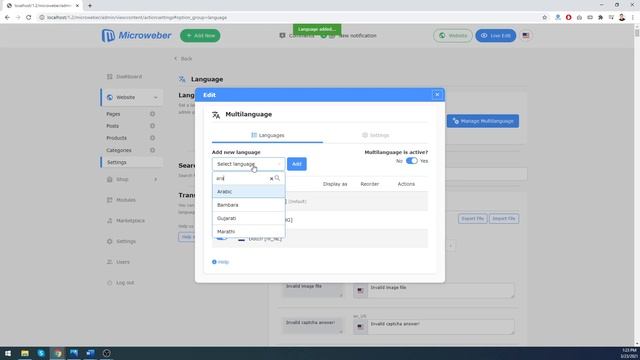The width and height of the screenshot is (640, 360).
Task: Choose Bambara in the dropdown results
Action: (x=249, y=205)
